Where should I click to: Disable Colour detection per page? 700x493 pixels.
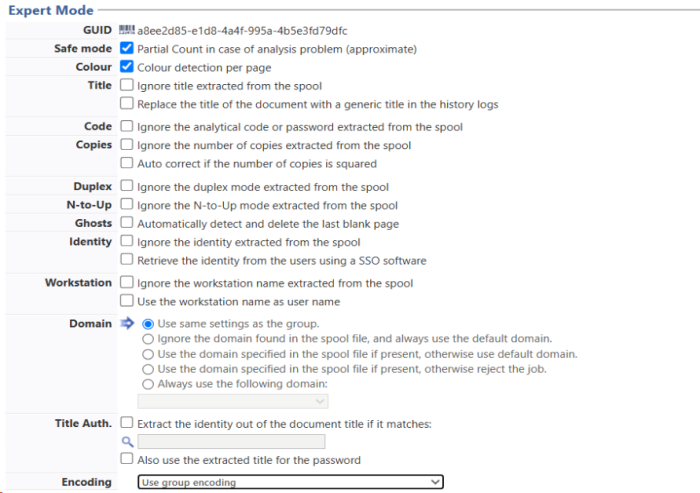click(x=126, y=67)
